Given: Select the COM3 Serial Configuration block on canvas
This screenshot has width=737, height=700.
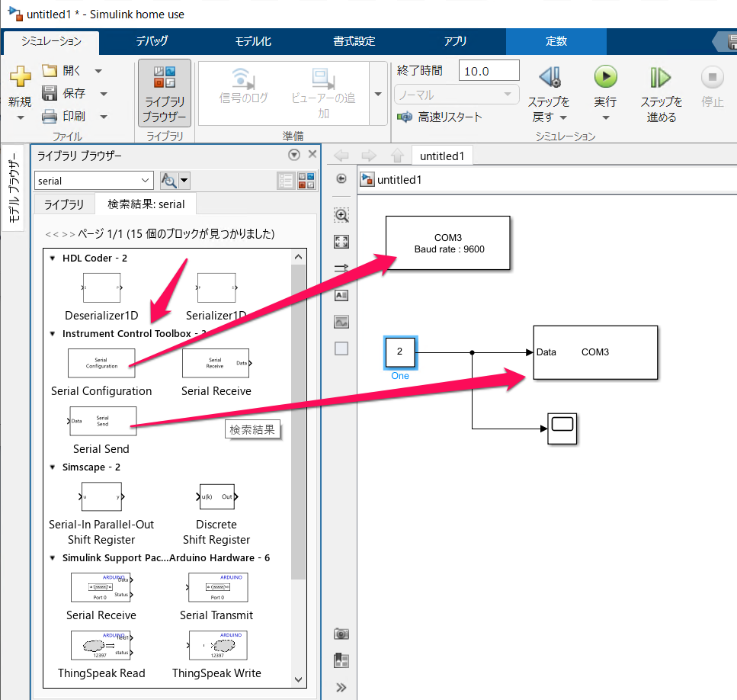Looking at the screenshot, I should coord(448,243).
